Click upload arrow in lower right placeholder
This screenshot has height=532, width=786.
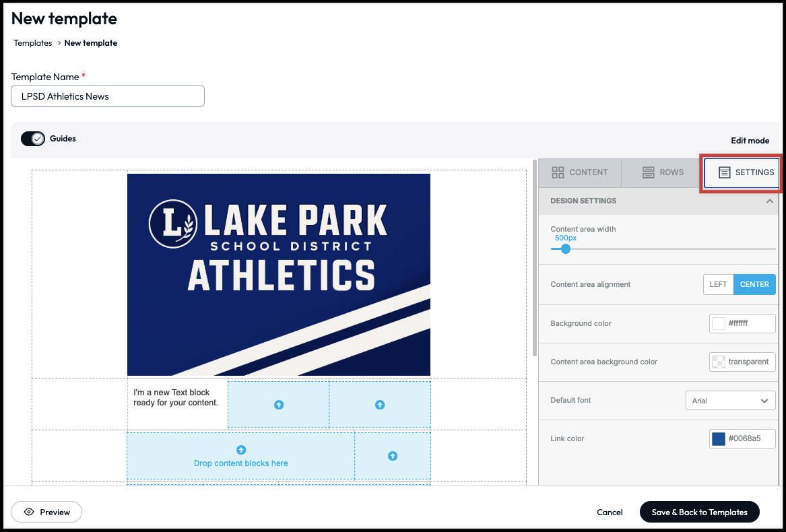point(393,456)
